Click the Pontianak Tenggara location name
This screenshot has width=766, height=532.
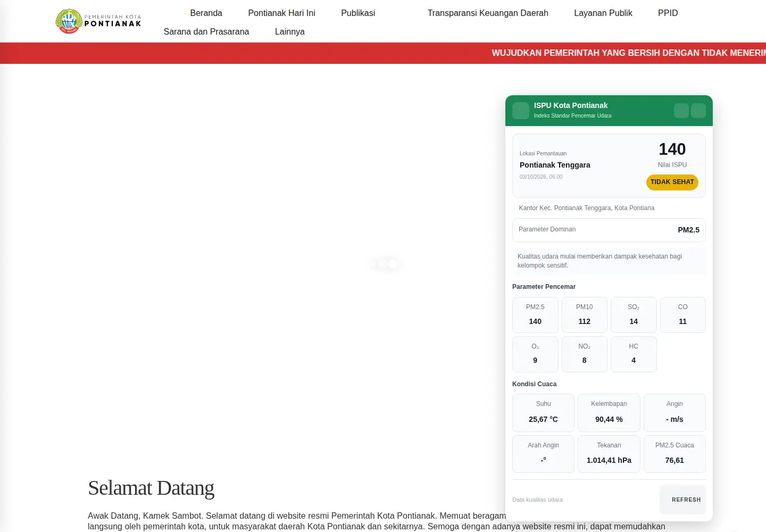pyautogui.click(x=555, y=165)
